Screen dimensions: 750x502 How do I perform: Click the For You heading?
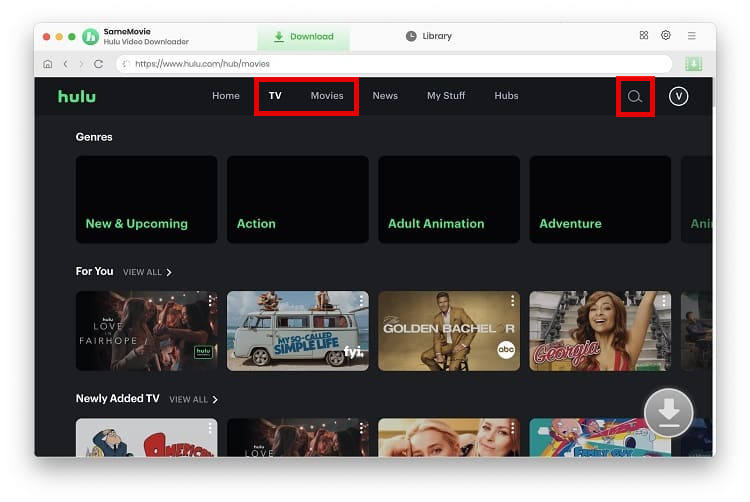(94, 271)
